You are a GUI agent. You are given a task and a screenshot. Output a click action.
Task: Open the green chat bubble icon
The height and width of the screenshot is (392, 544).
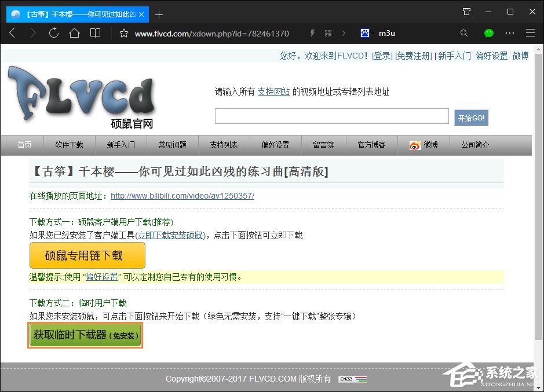490,33
